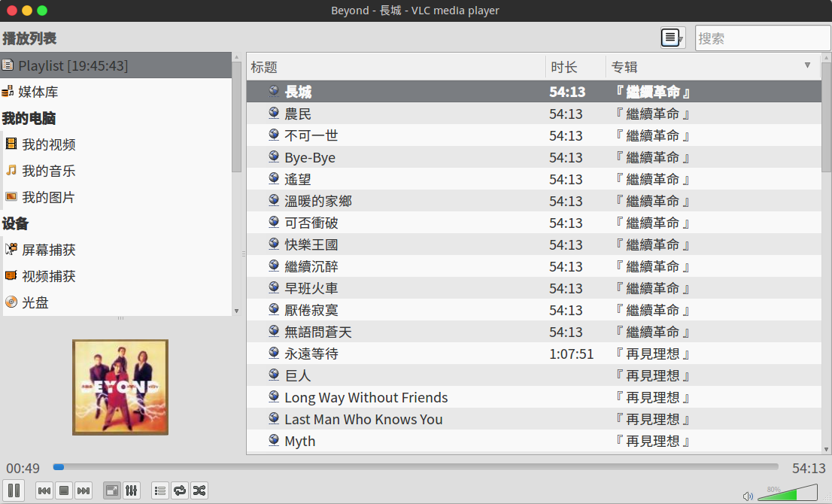Stop playback with the stop button
832x504 pixels.
(64, 490)
